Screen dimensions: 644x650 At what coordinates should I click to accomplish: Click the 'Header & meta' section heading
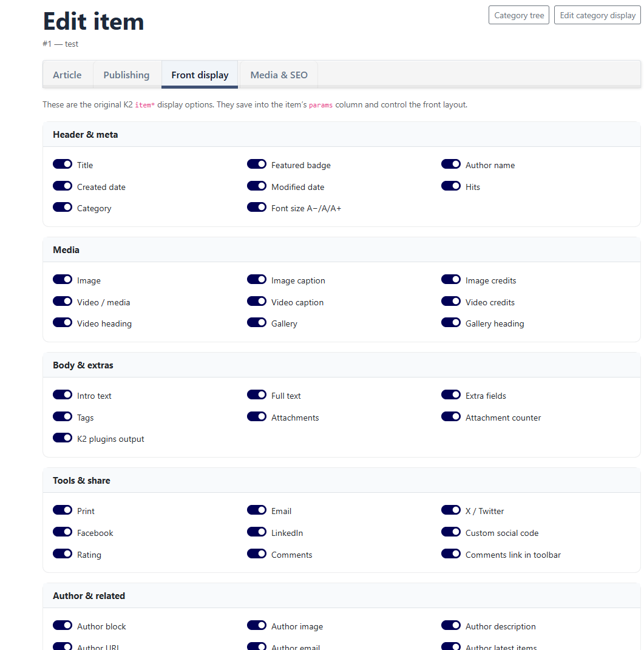(x=86, y=135)
